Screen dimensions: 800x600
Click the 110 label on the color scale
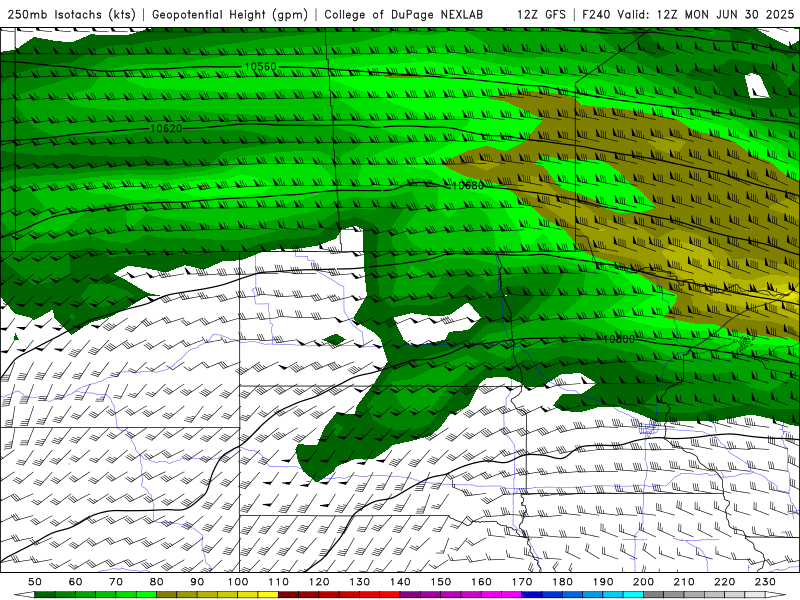click(279, 582)
